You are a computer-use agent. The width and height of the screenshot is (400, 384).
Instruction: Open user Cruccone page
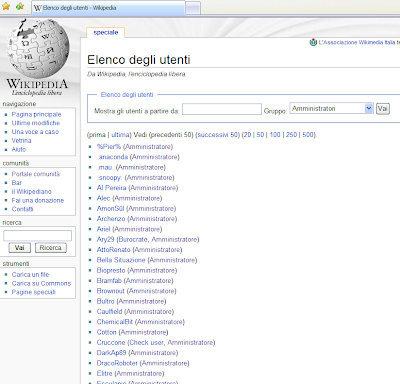[x=111, y=343]
